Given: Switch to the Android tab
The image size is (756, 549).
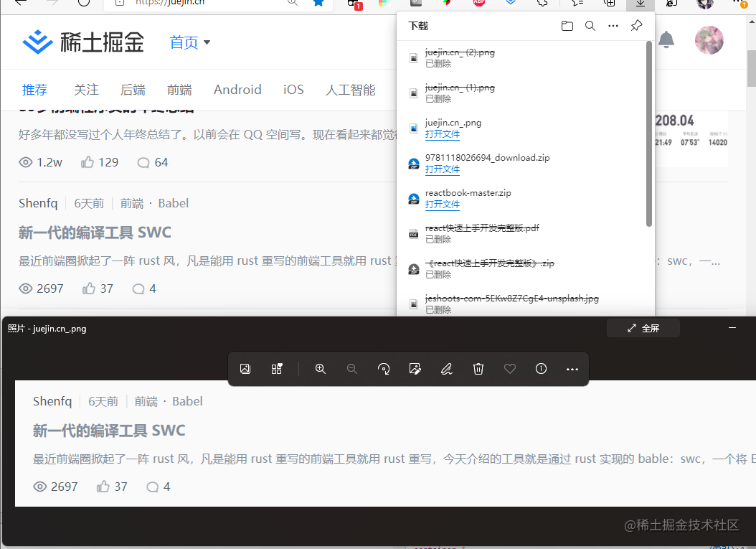Looking at the screenshot, I should click(x=237, y=90).
